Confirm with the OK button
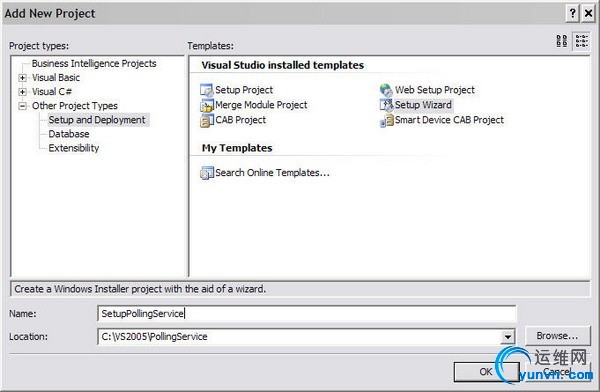The image size is (600, 392). tap(486, 371)
